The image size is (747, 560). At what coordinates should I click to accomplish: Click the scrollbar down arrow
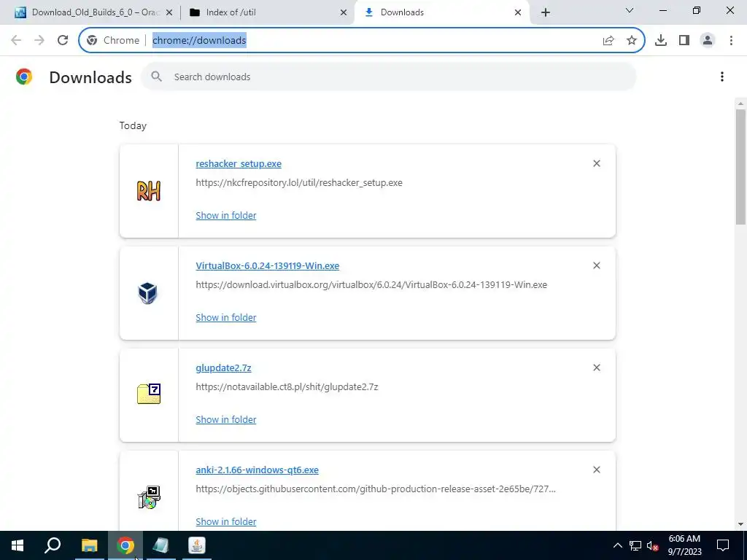click(x=741, y=524)
